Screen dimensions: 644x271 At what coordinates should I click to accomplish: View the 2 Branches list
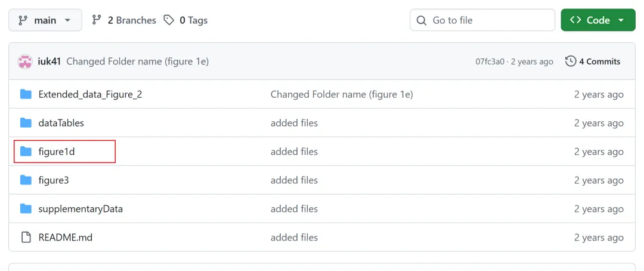pyautogui.click(x=124, y=20)
